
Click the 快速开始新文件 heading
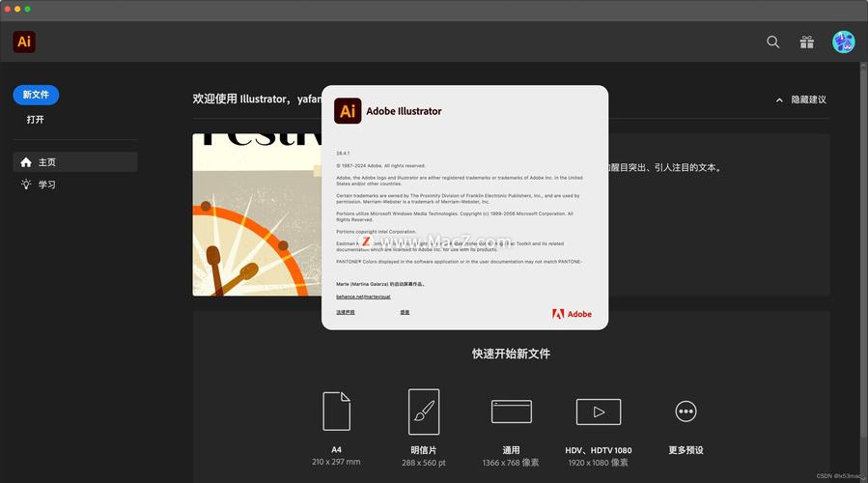511,354
